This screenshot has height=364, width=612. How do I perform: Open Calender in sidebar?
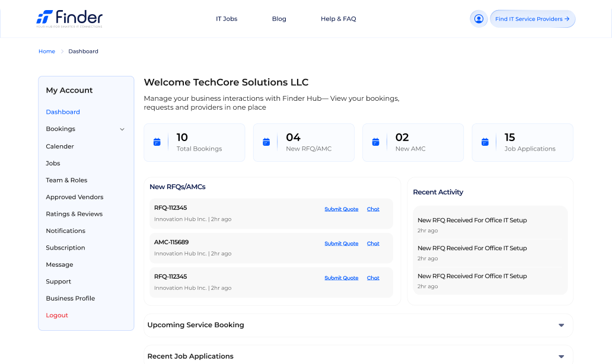coord(60,146)
